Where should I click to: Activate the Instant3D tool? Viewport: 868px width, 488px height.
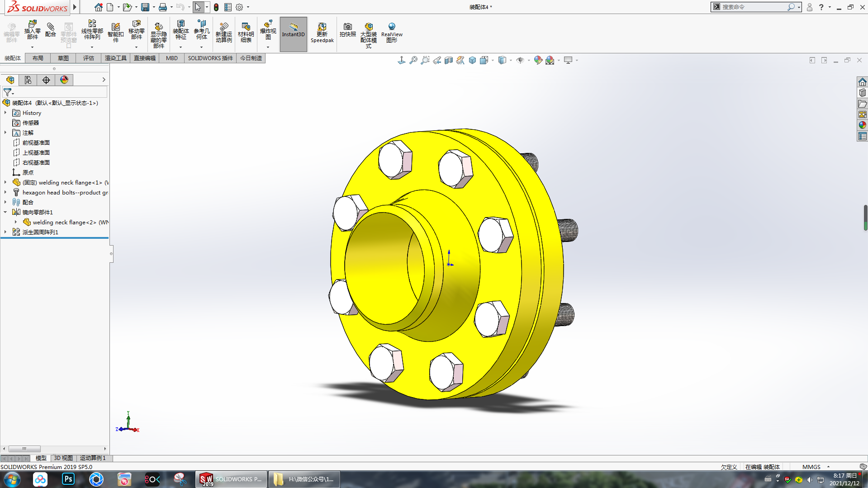(293, 33)
